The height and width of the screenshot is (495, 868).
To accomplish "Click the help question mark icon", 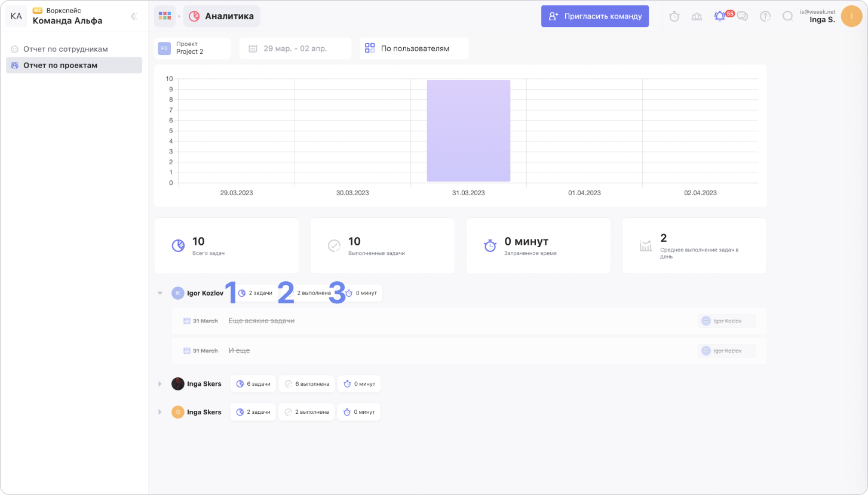I will click(x=765, y=17).
